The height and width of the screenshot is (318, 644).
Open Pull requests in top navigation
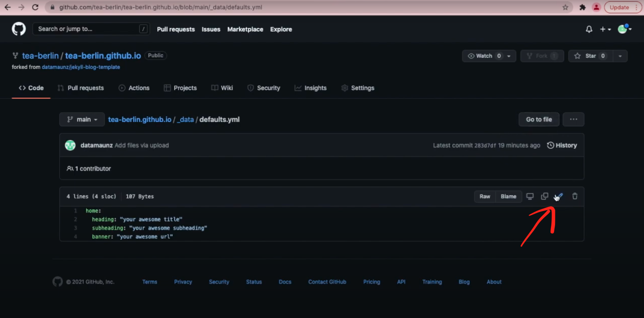coord(176,29)
